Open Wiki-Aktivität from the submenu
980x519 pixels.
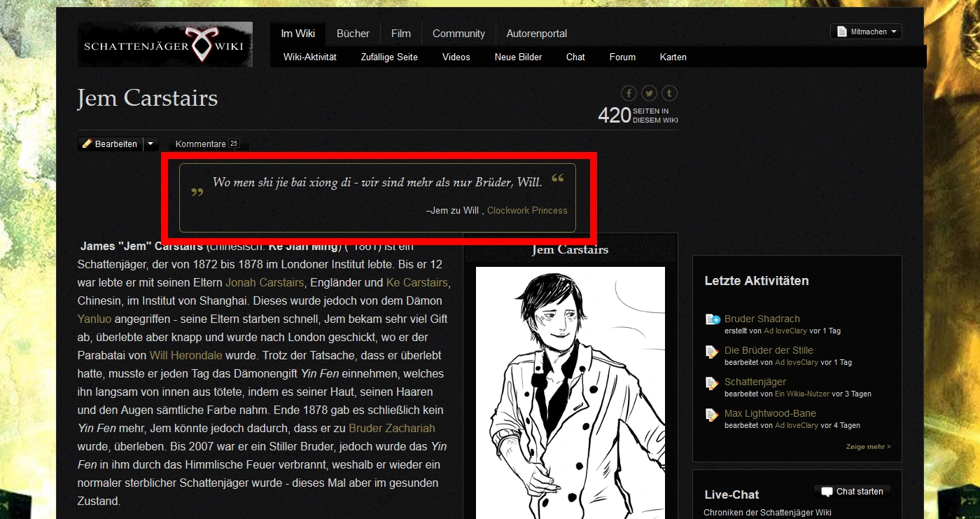pyautogui.click(x=310, y=57)
